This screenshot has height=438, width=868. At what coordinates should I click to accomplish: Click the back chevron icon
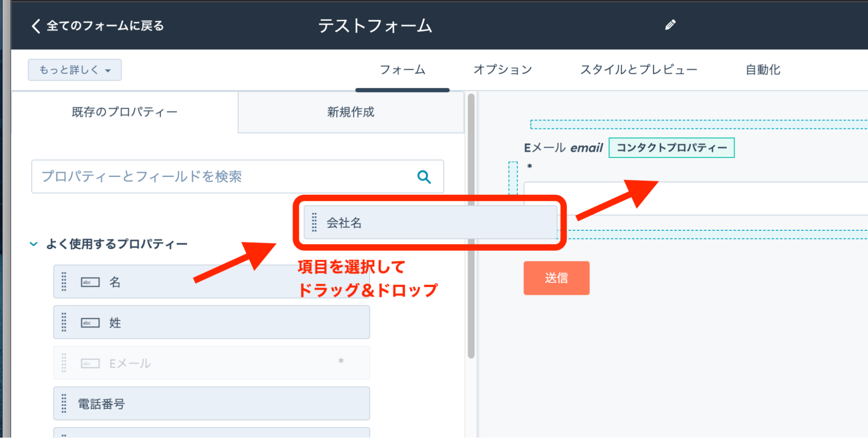click(x=36, y=26)
